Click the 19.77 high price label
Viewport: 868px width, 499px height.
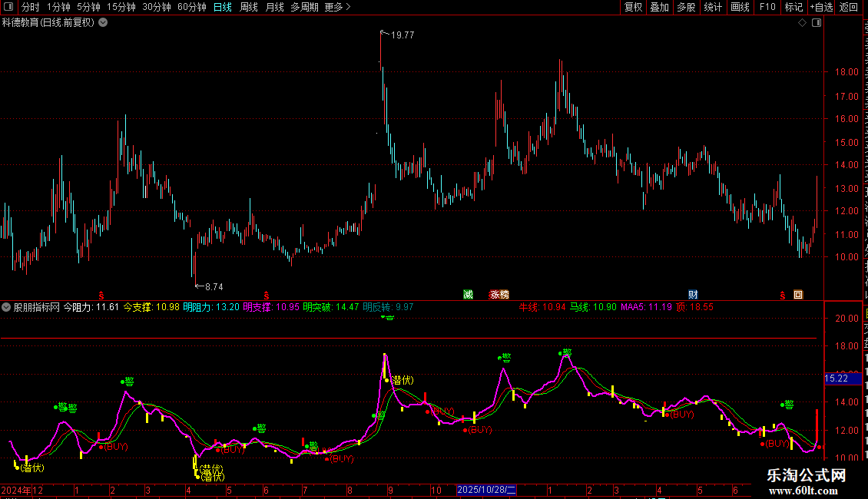point(403,35)
